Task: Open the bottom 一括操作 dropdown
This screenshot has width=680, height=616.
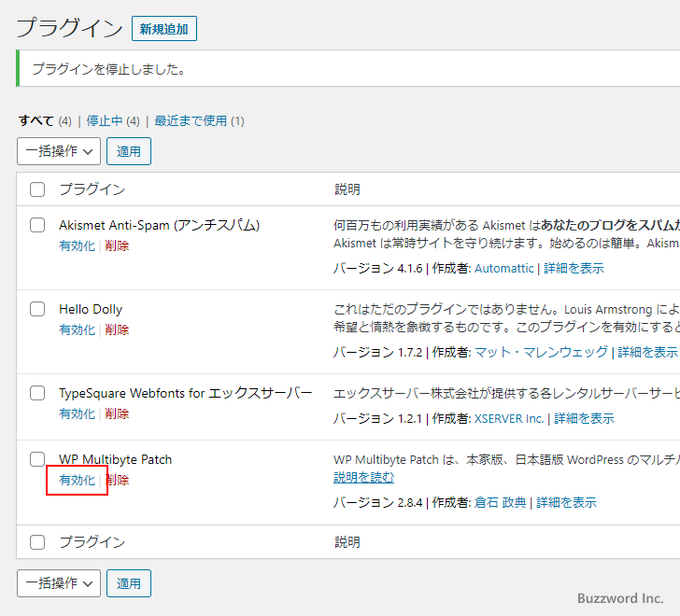Action: click(59, 583)
